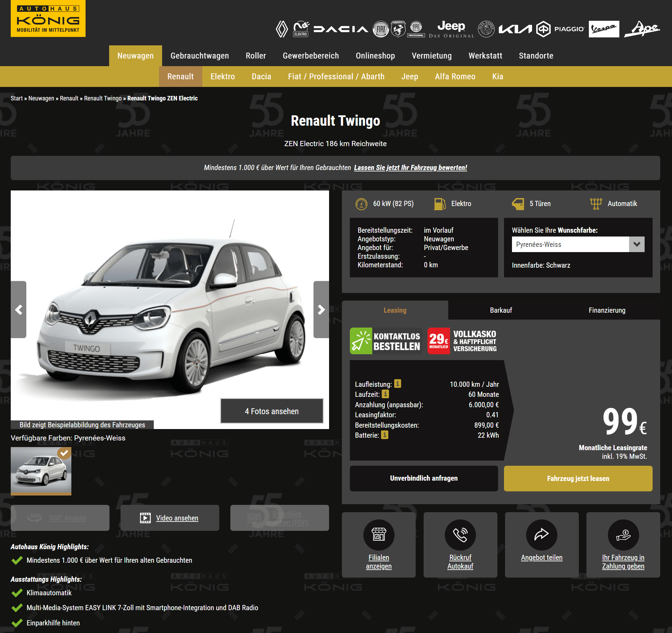Click the Alfa Romeo round emblem
The height and width of the screenshot is (633, 672).
point(486,29)
